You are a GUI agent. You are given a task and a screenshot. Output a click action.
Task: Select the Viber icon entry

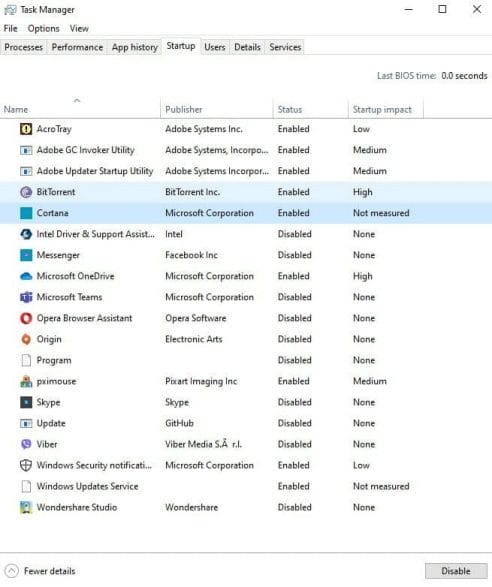pyautogui.click(x=26, y=444)
